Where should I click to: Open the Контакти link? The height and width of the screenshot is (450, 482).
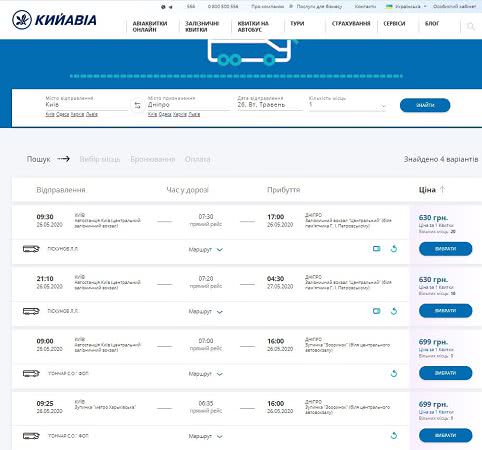pyautogui.click(x=365, y=6)
